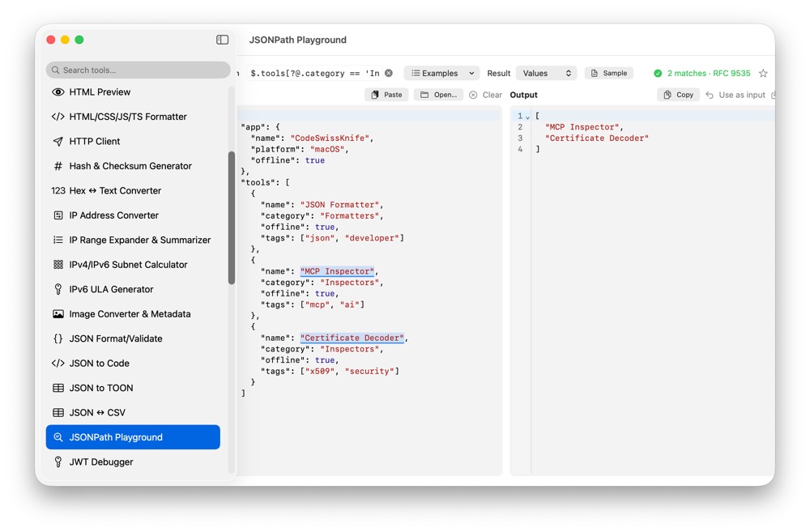
Task: Click the Image Converter picture icon
Action: coord(58,314)
